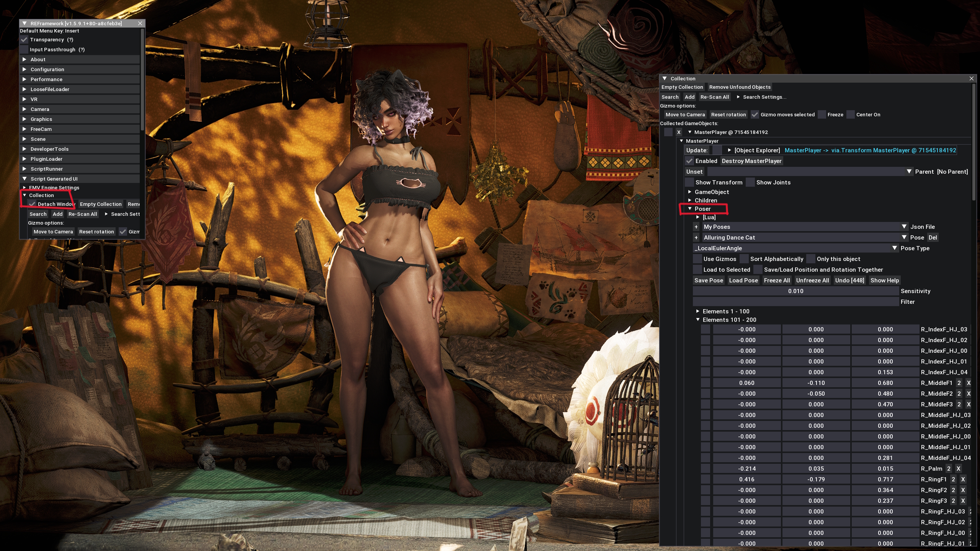This screenshot has width=980, height=551.
Task: Click the X button beside R_MiddleF1
Action: [x=969, y=383]
